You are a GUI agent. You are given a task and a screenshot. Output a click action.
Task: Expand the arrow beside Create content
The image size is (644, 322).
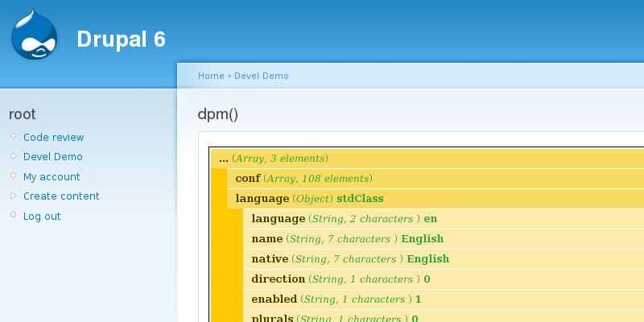pos(13,196)
